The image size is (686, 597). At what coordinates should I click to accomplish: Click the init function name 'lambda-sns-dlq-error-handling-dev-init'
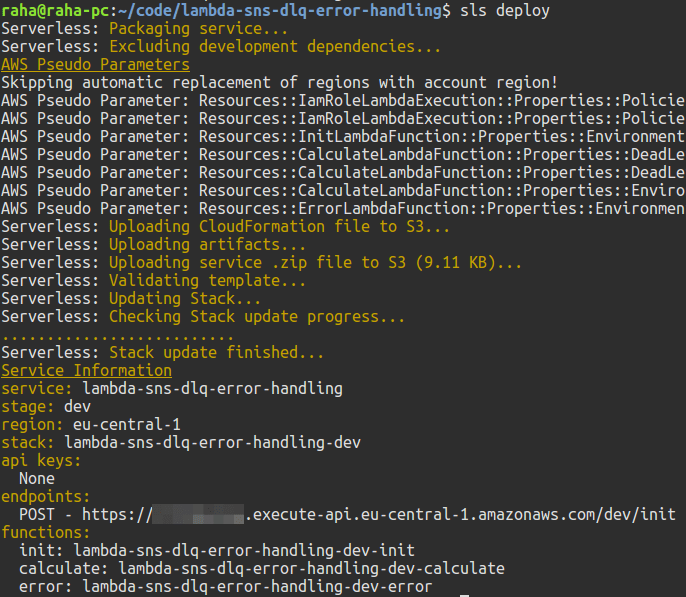[244, 550]
